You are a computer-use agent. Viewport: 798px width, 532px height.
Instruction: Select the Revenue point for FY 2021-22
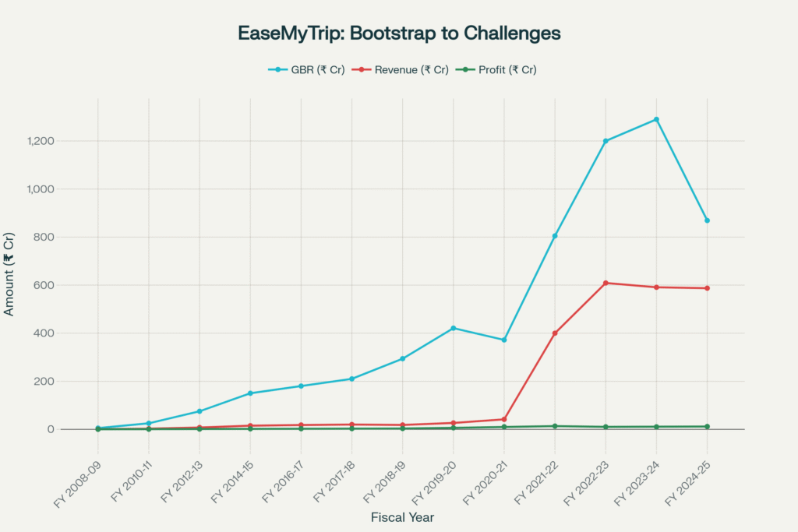coord(555,333)
